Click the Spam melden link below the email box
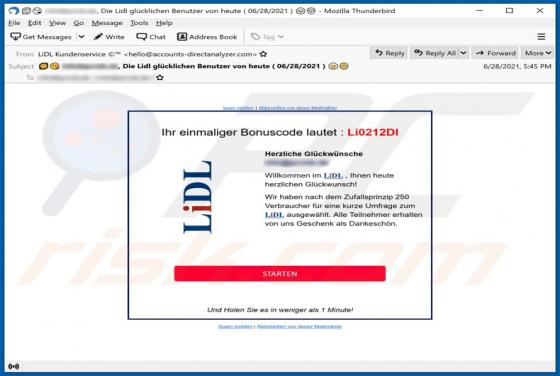560x376 pixels. [235, 326]
